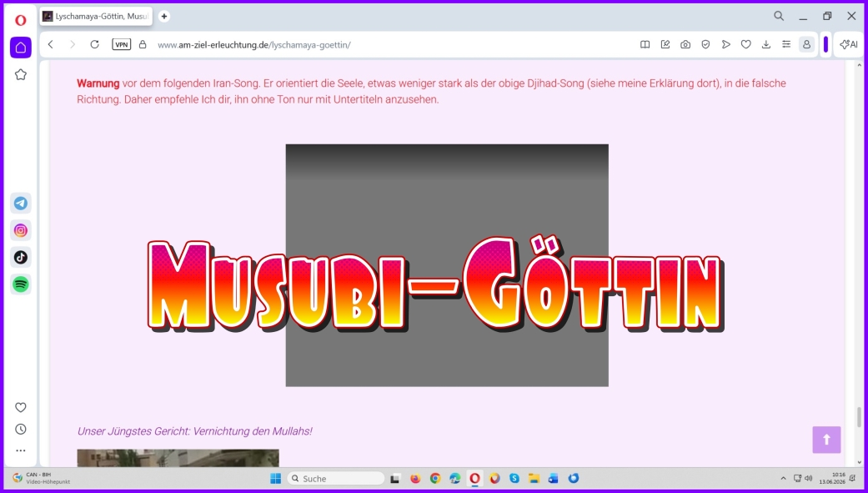Open the downloads panel
This screenshot has height=493, width=868.
click(x=766, y=44)
